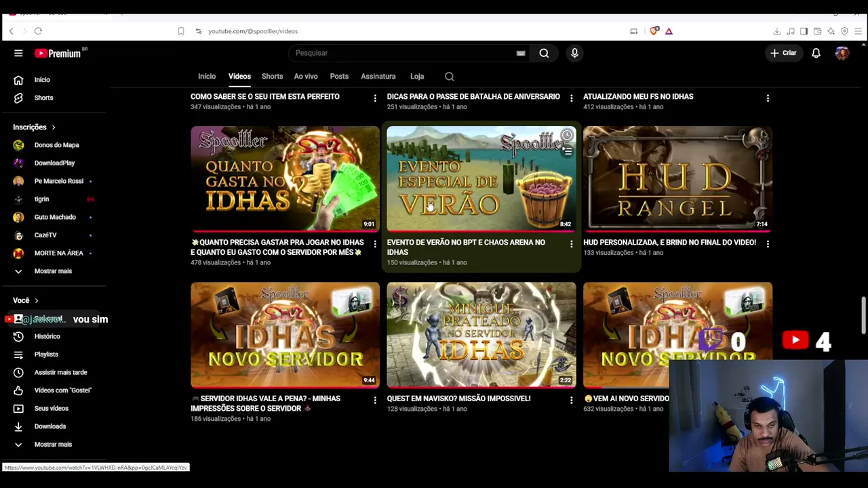
Task: Open options menu for DICAS PARA O PASSE video
Action: tap(571, 98)
